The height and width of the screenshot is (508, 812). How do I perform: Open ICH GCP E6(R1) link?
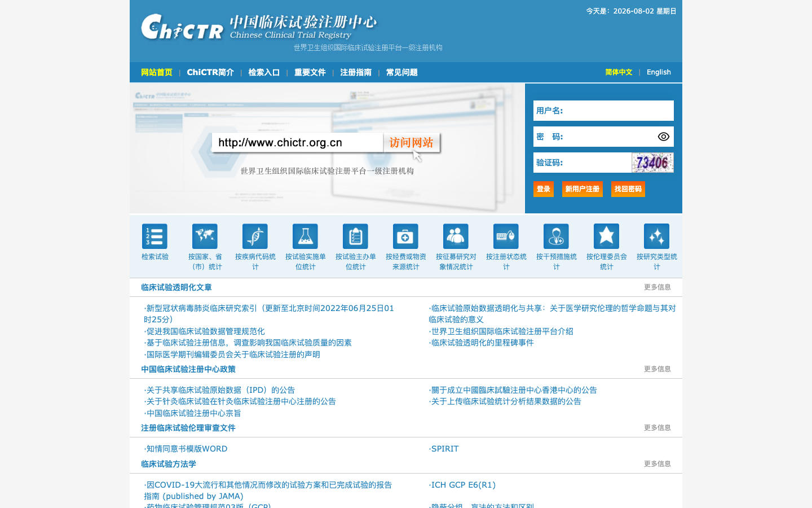click(x=462, y=485)
